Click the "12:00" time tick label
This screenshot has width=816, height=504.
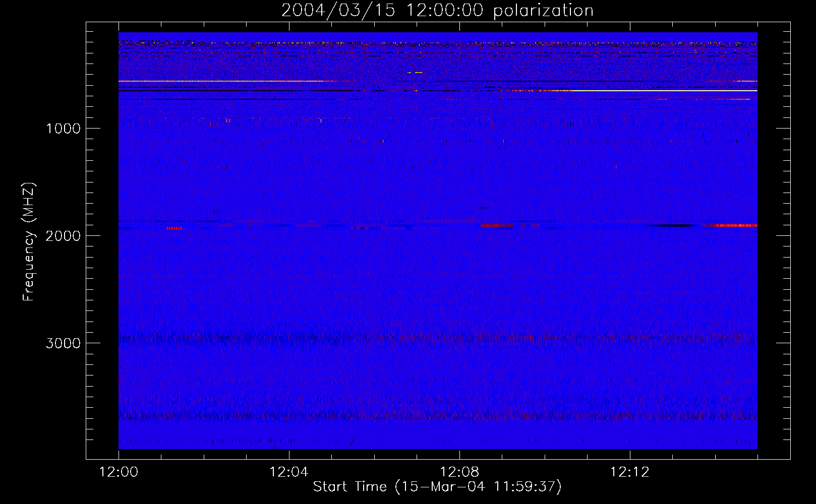coord(119,472)
